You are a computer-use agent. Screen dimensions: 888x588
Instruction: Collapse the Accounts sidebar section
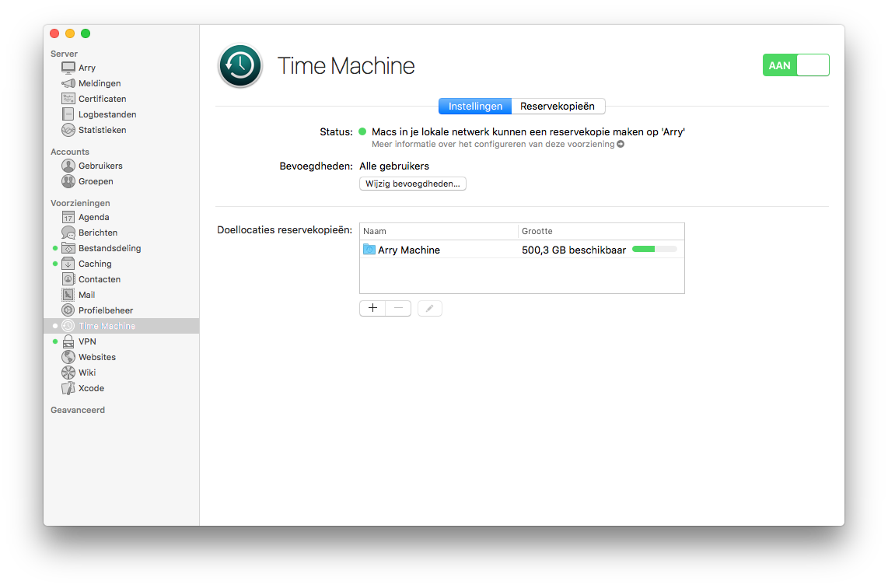pyautogui.click(x=70, y=152)
